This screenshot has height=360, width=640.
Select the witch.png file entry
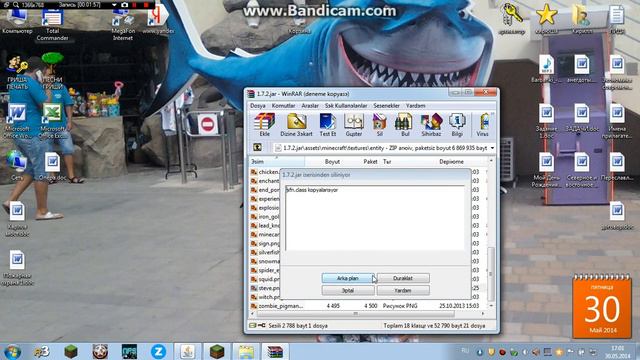point(265,297)
